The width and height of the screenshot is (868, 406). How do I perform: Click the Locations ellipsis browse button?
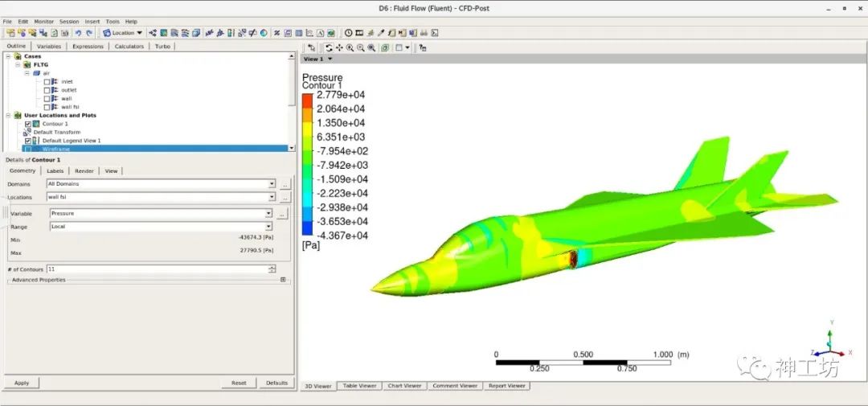[x=285, y=197]
